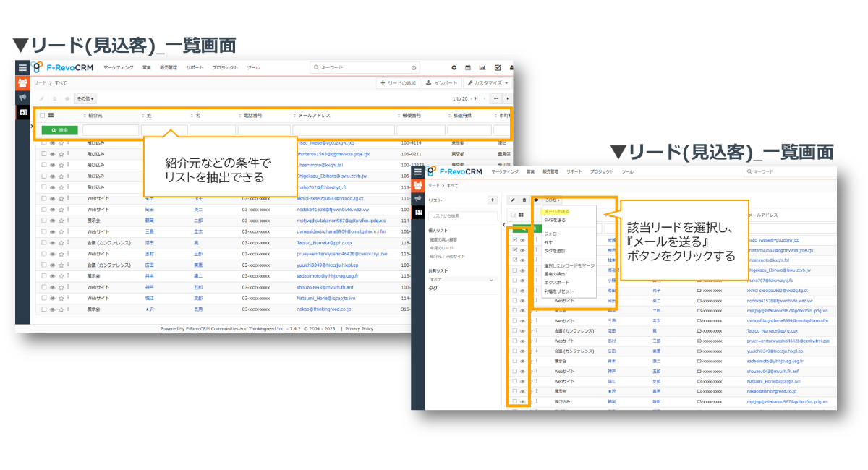This screenshot has height=470, width=868.
Task: Select メールを送る from the open dropdown menu
Action: click(x=556, y=212)
